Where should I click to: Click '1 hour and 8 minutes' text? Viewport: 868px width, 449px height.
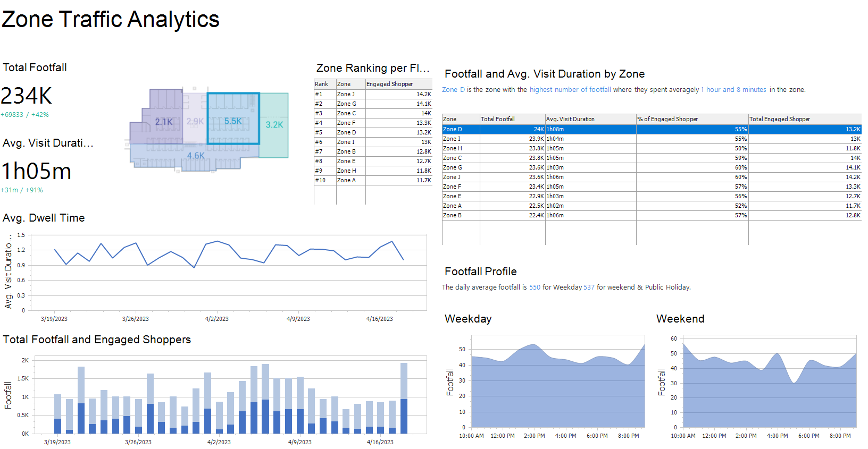[x=733, y=90]
